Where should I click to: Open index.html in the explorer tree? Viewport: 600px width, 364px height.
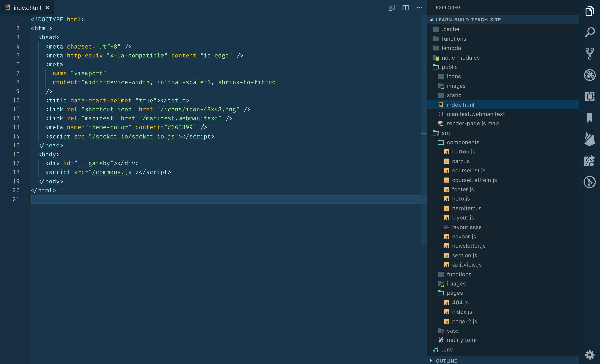coord(503,105)
